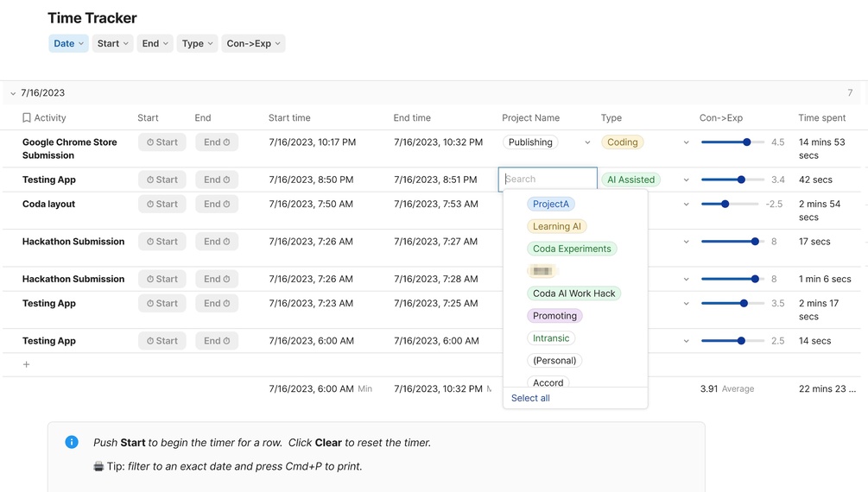Viewport: 868px width, 492px height.
Task: Click the Publishing project tag
Action: coord(530,142)
